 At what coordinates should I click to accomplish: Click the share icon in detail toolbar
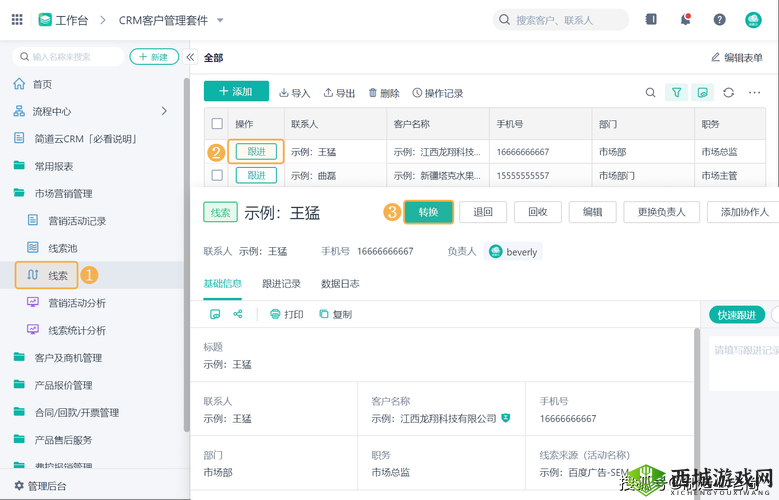pos(238,314)
